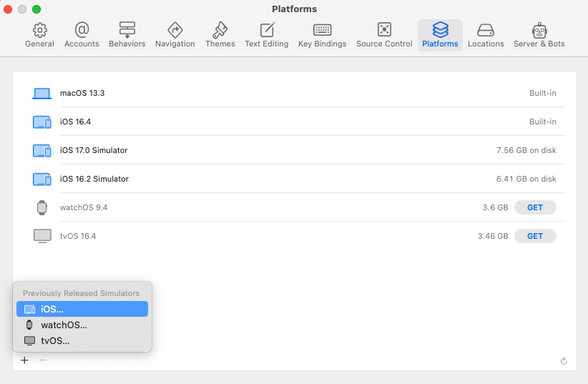The image size is (588, 384).
Task: Click the 3.6 GB size text
Action: (x=496, y=207)
